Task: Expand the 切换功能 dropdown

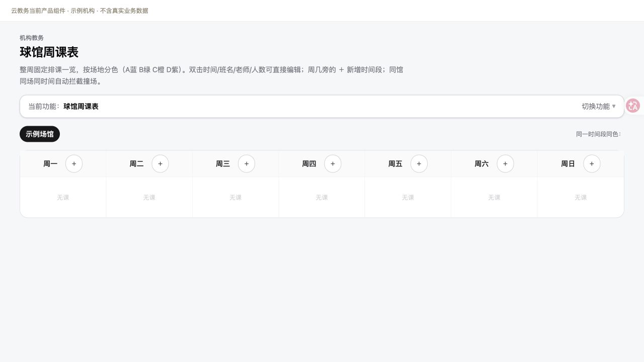Action: [x=599, y=107]
